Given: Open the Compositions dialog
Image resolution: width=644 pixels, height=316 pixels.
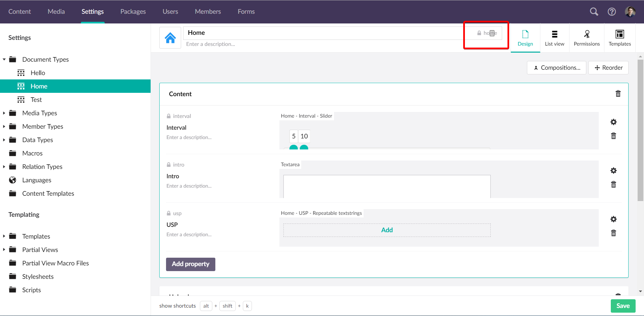Looking at the screenshot, I should click(x=556, y=68).
